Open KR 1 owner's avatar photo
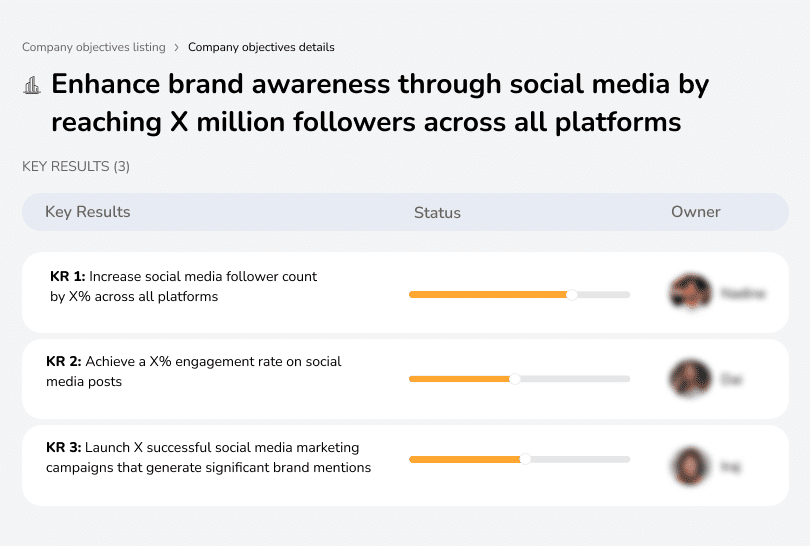The height and width of the screenshot is (546, 810). coord(690,293)
